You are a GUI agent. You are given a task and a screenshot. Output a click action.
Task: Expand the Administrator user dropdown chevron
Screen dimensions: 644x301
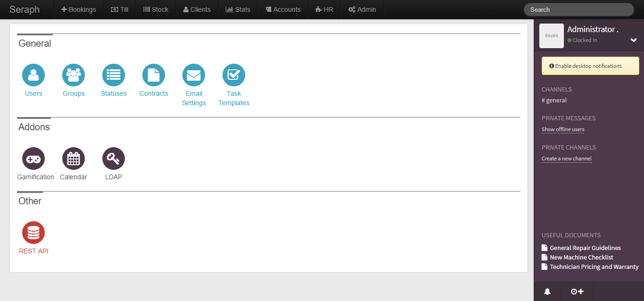click(x=634, y=41)
